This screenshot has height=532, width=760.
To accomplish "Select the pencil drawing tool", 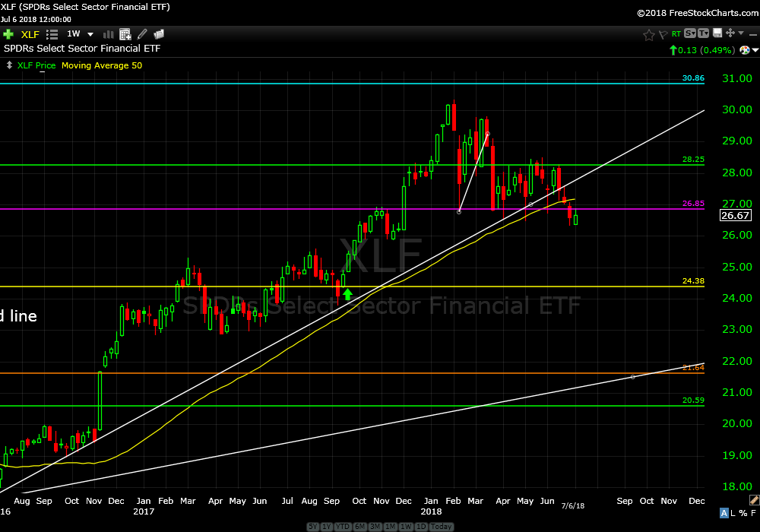I will (142, 34).
